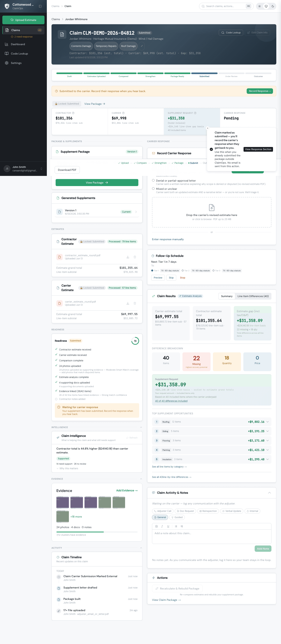Viewport: 281px width, 644px height.
Task: Expand the Flooring supplement opportunity row
Action: pos(212,441)
